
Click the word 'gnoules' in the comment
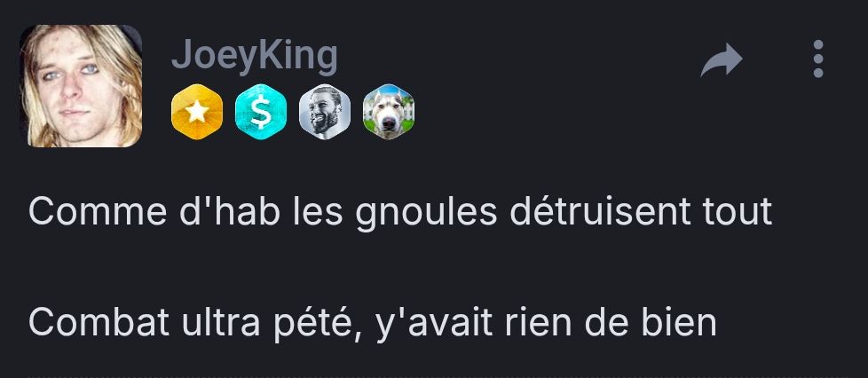click(426, 212)
